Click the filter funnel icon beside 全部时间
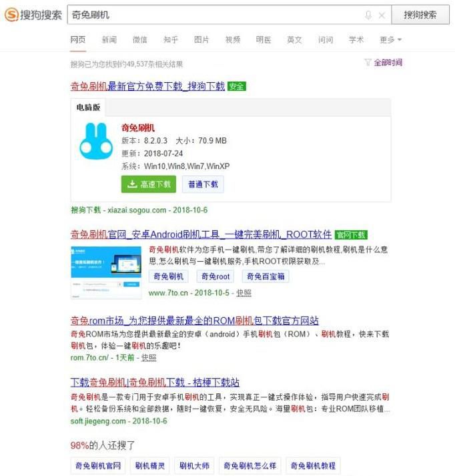This screenshot has height=476, width=455. [368, 63]
